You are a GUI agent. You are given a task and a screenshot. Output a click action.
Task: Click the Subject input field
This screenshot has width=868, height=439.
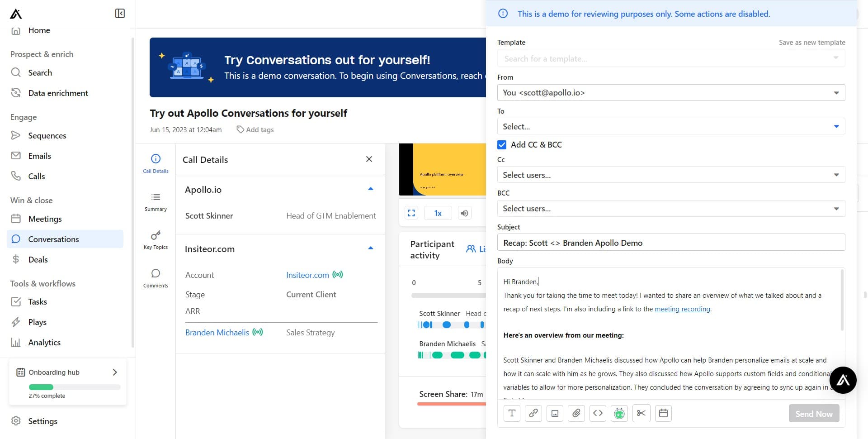(671, 243)
